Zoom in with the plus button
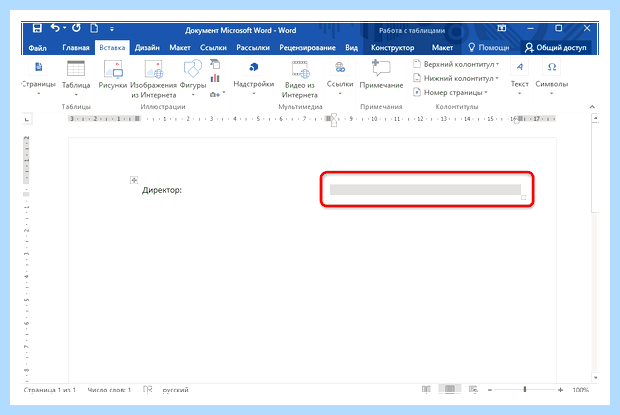 (x=560, y=390)
